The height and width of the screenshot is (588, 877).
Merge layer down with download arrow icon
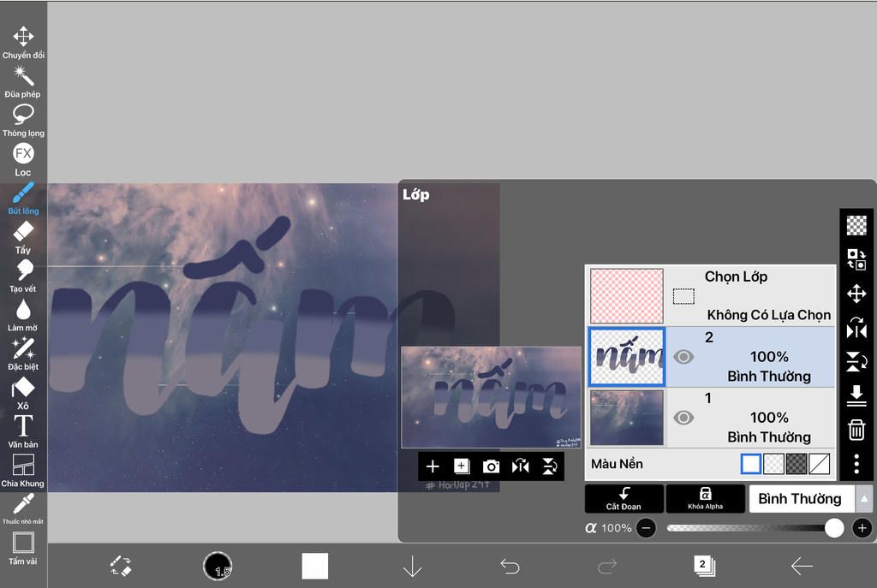click(856, 395)
